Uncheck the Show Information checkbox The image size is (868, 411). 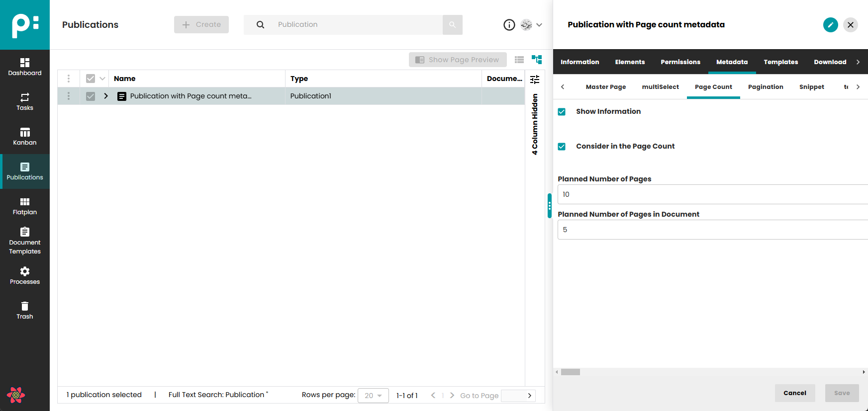coord(562,112)
